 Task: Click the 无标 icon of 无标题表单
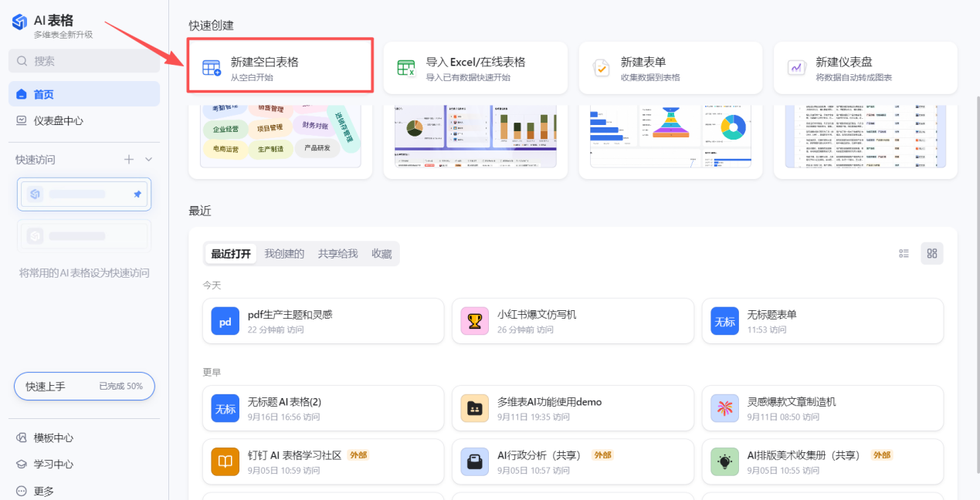click(724, 322)
